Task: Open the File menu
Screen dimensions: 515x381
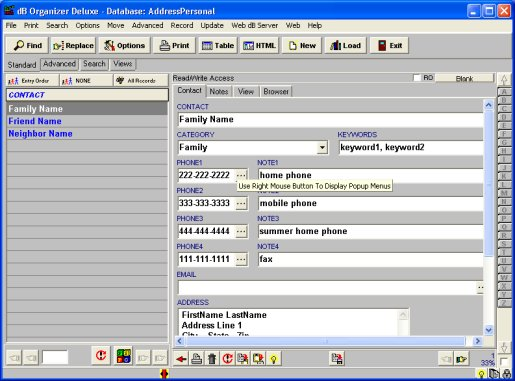Action: [11, 25]
